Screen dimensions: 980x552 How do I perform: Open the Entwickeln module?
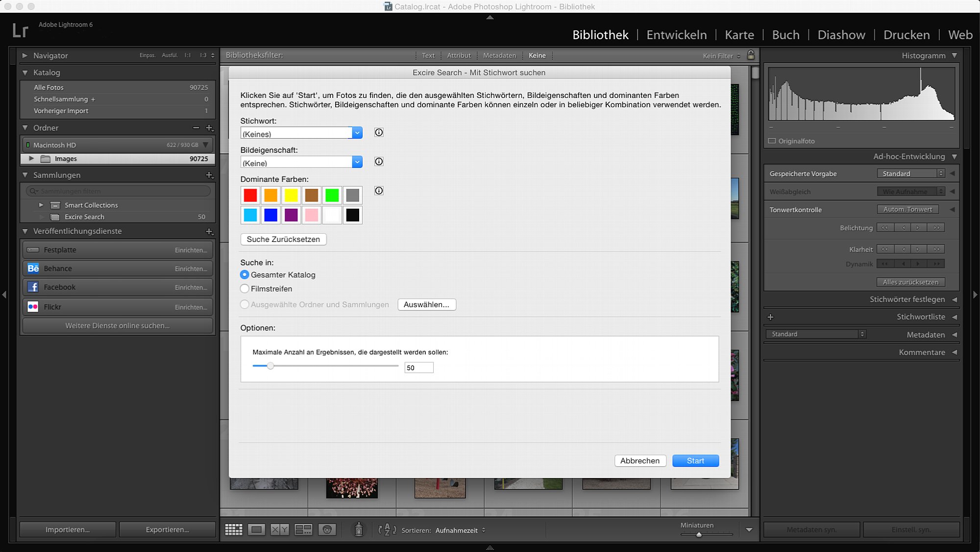677,35
